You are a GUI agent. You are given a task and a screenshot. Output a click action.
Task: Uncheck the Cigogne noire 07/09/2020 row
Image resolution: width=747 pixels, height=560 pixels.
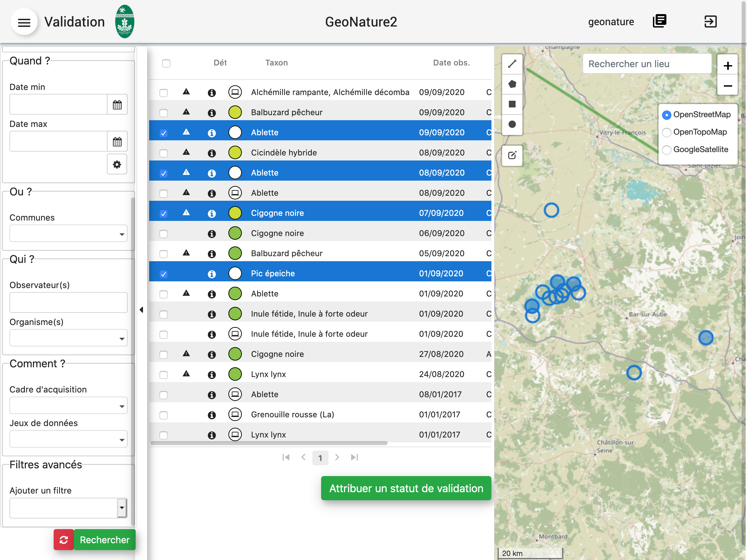click(164, 214)
